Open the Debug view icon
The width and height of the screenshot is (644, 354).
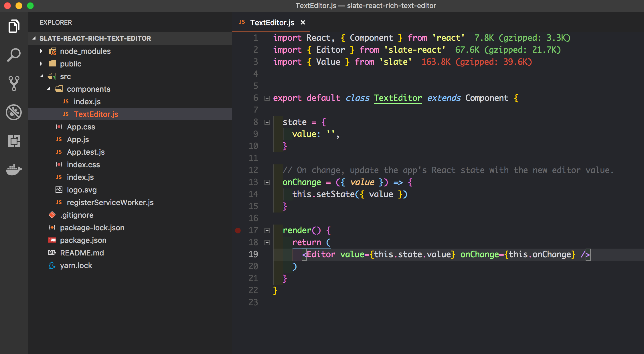(14, 112)
